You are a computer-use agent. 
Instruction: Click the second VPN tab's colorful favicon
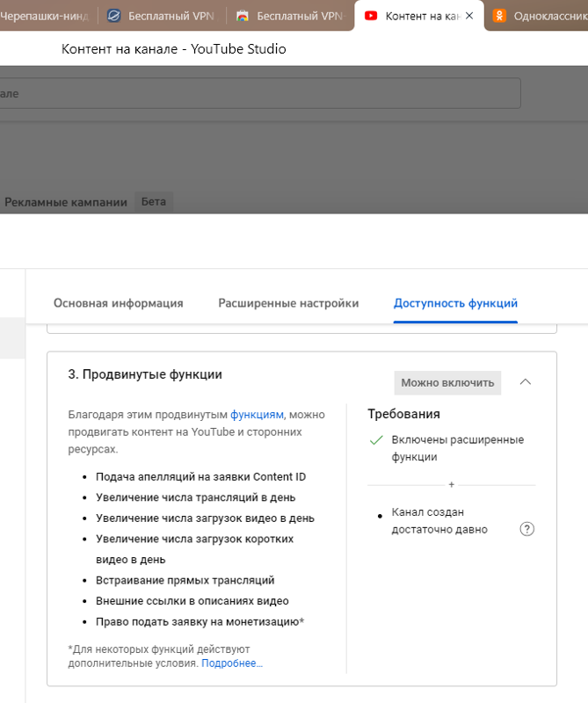point(243,16)
